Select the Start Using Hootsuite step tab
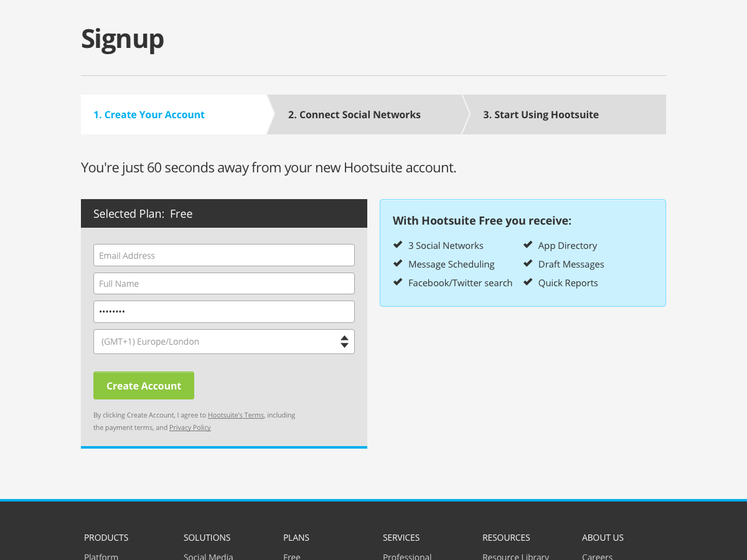Screen dimensions: 747x560 click(x=565, y=114)
